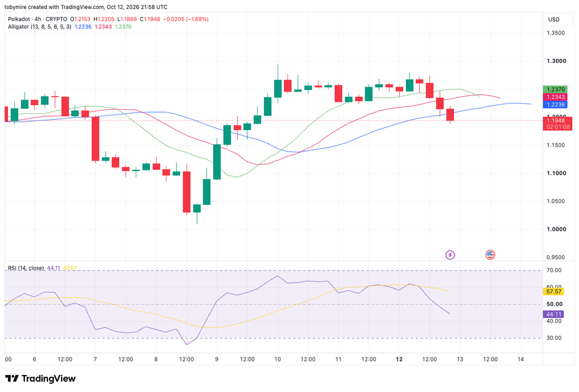Click the TradingView logo
Screen dimensions: 579x392
40,378
